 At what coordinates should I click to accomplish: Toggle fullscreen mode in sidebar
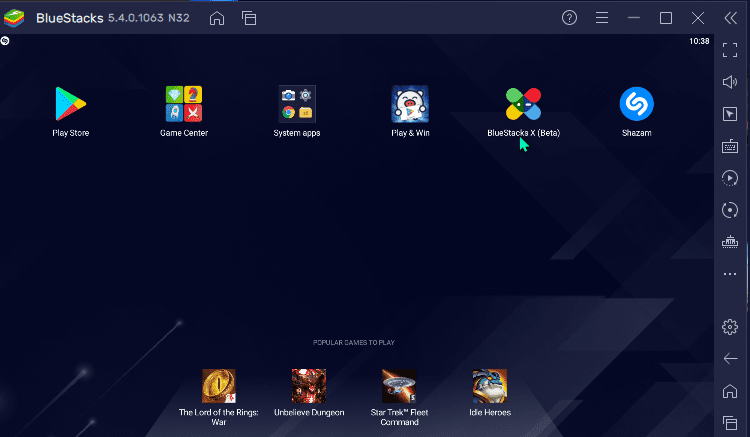point(729,50)
